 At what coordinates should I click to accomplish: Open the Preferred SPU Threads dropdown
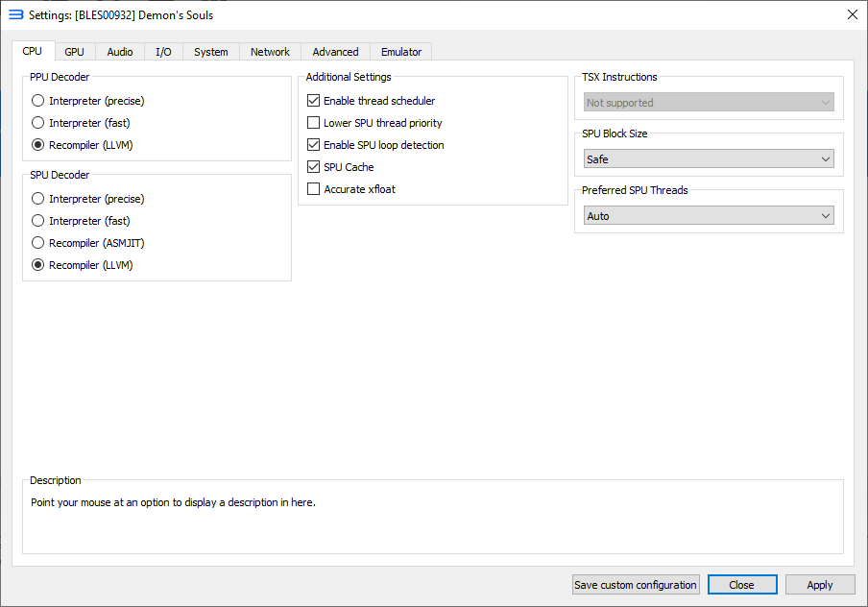pos(709,216)
